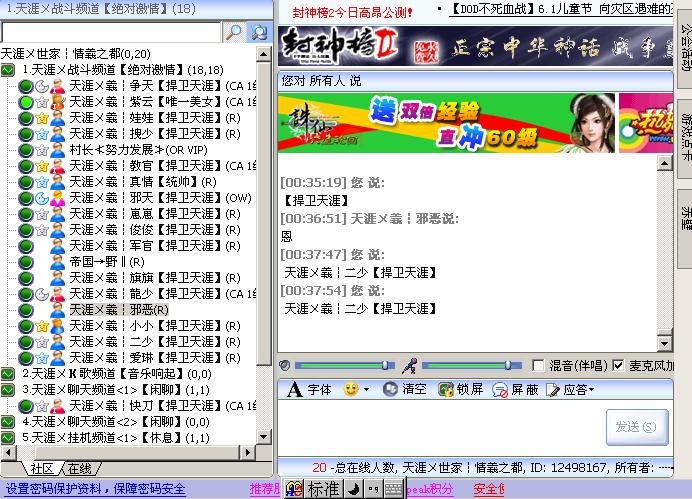
Task: Click the 封神榜II banner ad
Action: tap(475, 46)
